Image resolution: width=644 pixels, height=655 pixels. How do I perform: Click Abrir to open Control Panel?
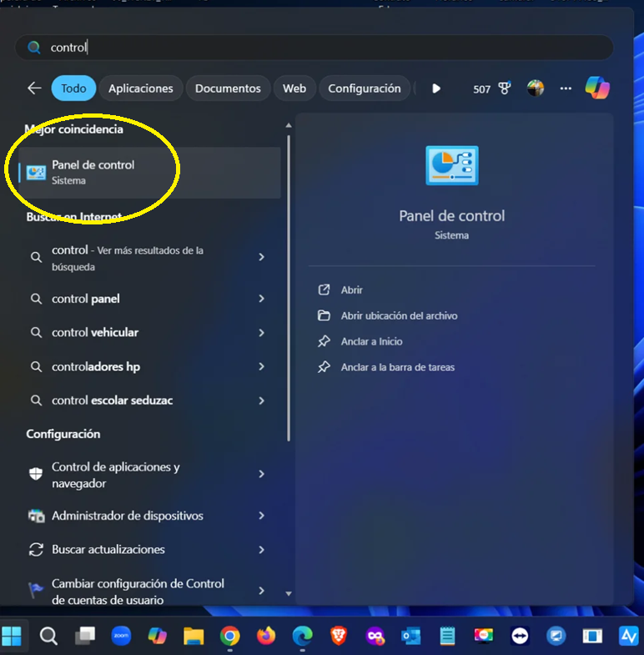[x=351, y=290]
